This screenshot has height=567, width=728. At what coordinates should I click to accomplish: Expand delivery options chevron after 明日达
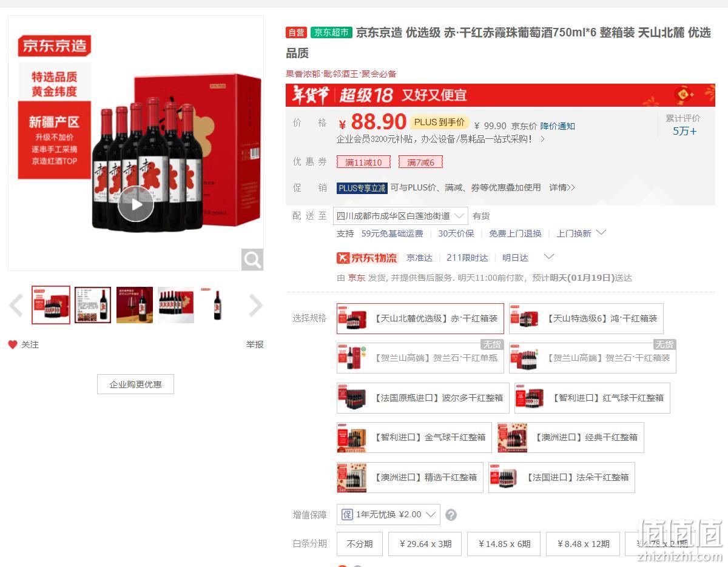point(548,257)
